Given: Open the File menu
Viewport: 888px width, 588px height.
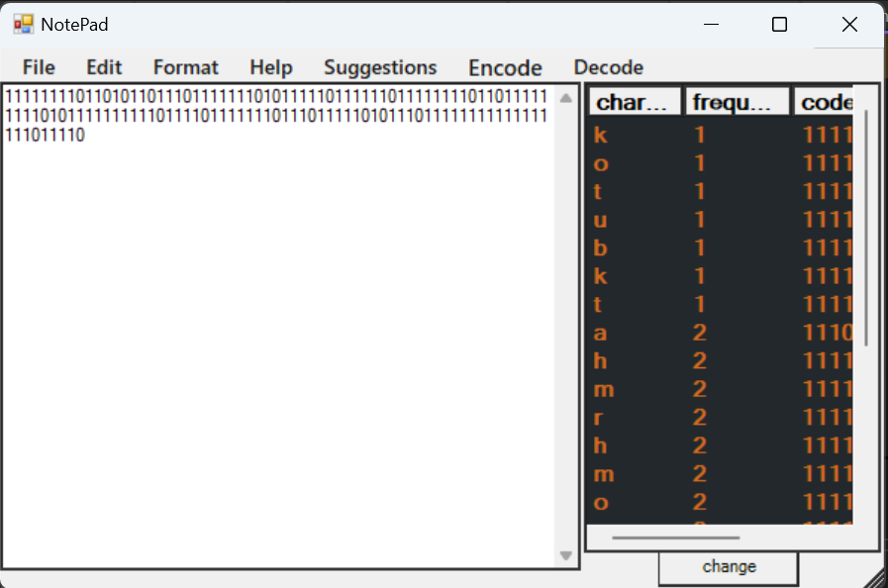Looking at the screenshot, I should 38,67.
